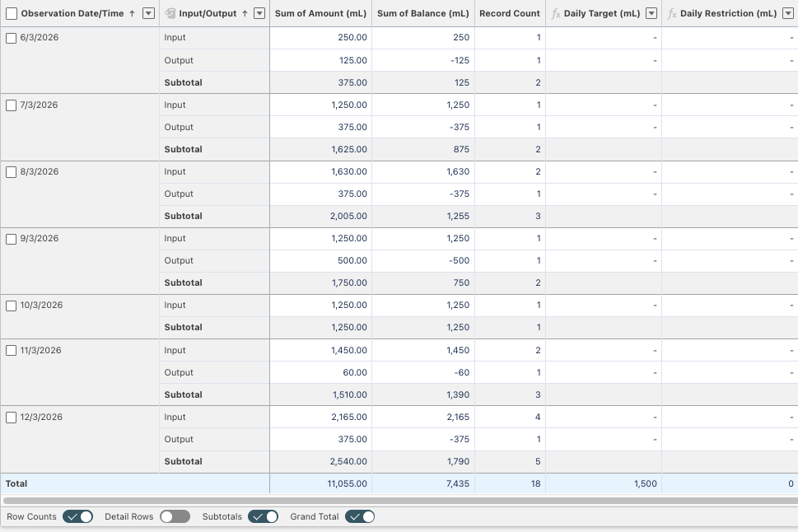Check the checkbox next to 12/3/2026
Viewport: 798px width, 532px height.
11,417
